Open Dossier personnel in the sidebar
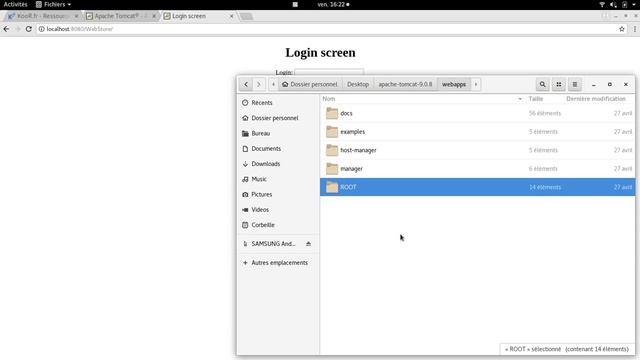 click(x=278, y=118)
